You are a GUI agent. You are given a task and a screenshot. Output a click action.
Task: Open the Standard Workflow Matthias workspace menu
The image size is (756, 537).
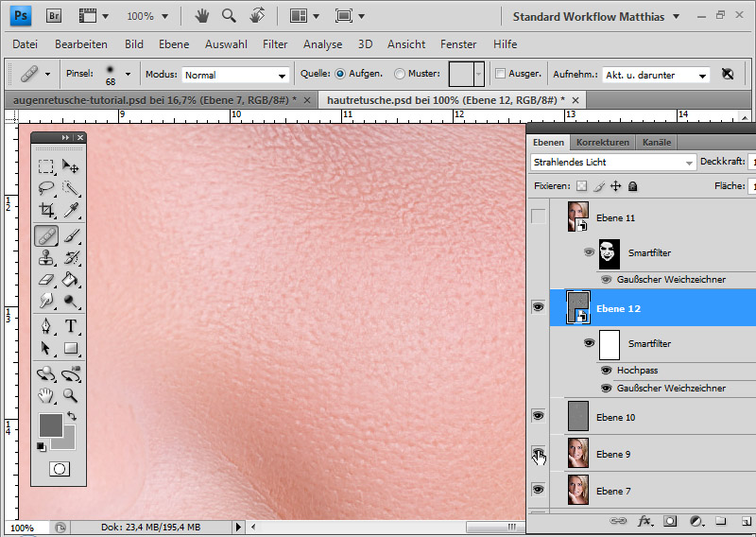596,16
